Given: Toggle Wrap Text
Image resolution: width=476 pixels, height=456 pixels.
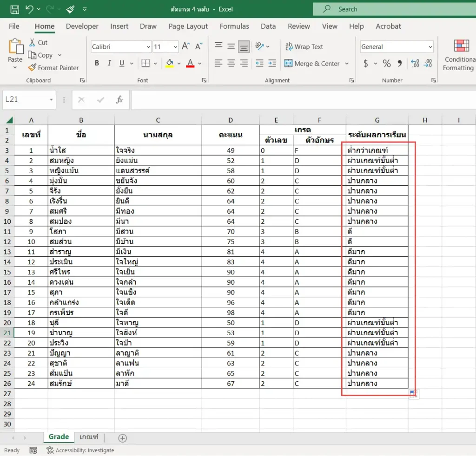Looking at the screenshot, I should click(304, 47).
